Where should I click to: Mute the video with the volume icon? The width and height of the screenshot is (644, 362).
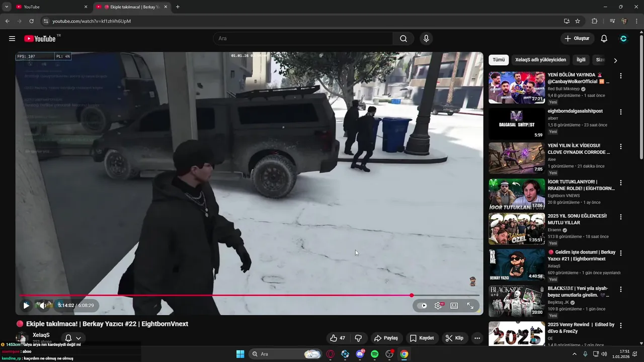[43, 305]
